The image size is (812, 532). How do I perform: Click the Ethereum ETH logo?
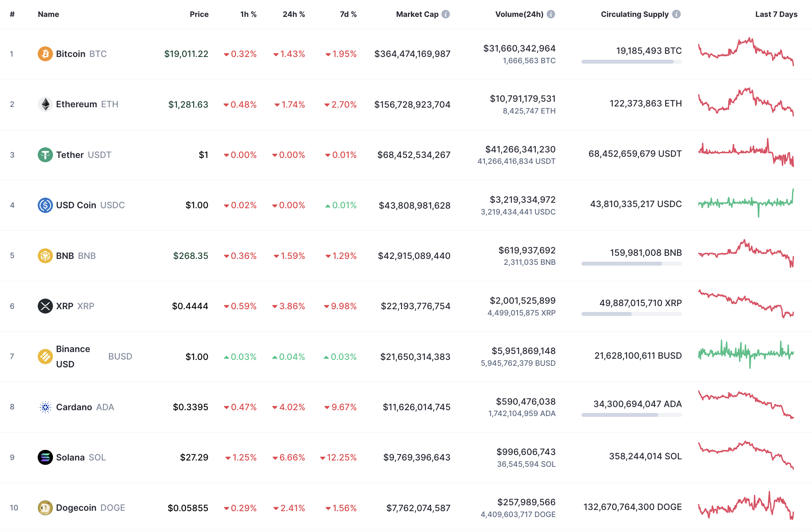(x=45, y=104)
